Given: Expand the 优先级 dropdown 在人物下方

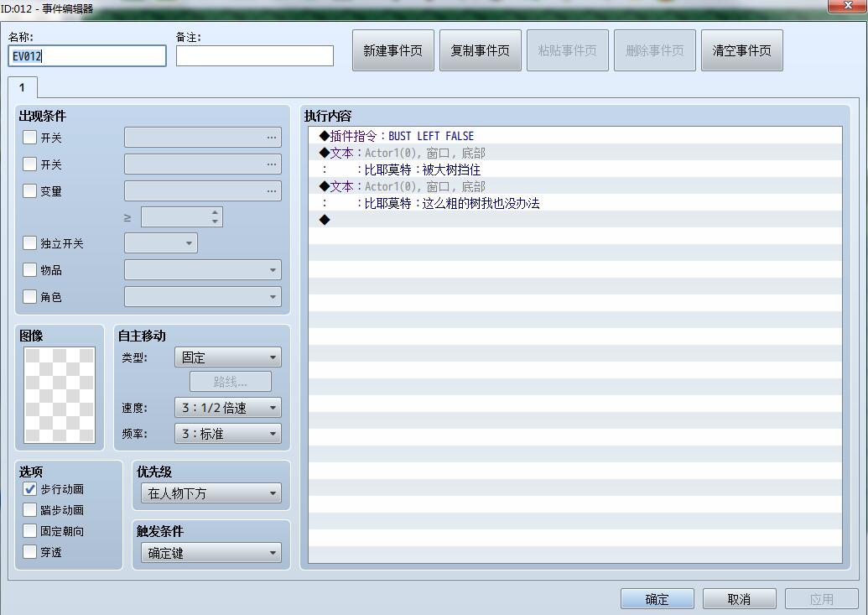Looking at the screenshot, I should coord(211,493).
